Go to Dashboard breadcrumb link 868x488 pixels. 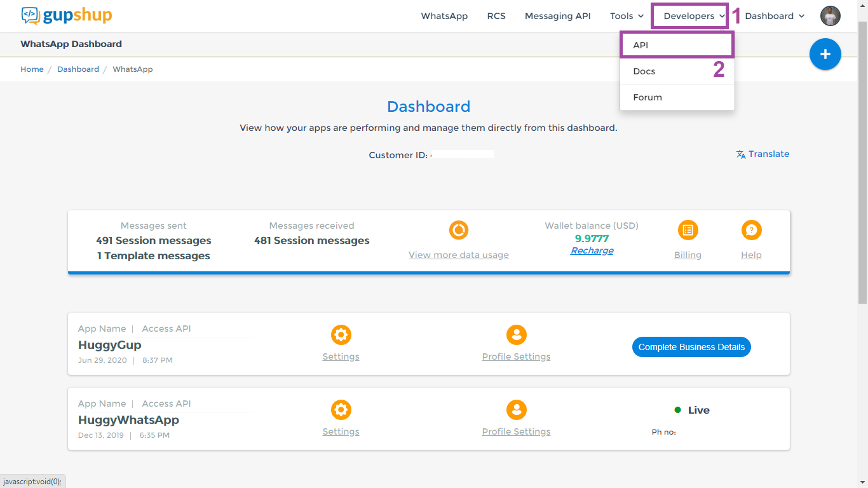(78, 69)
